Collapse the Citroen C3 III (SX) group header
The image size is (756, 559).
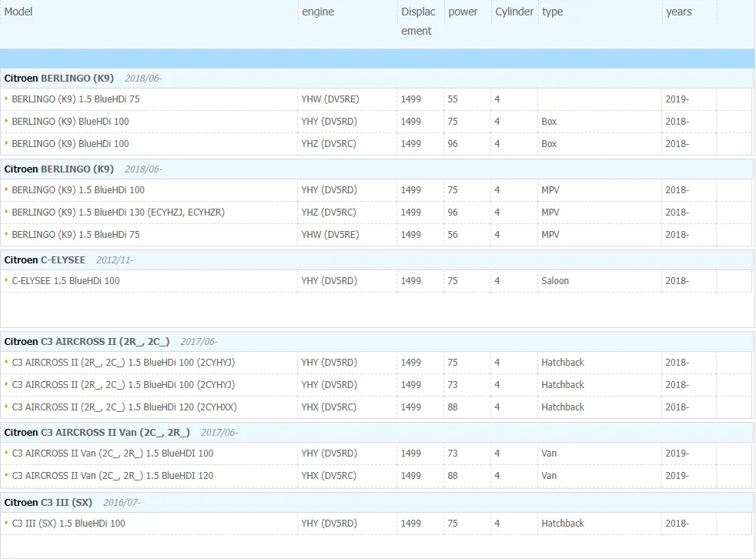(377, 503)
